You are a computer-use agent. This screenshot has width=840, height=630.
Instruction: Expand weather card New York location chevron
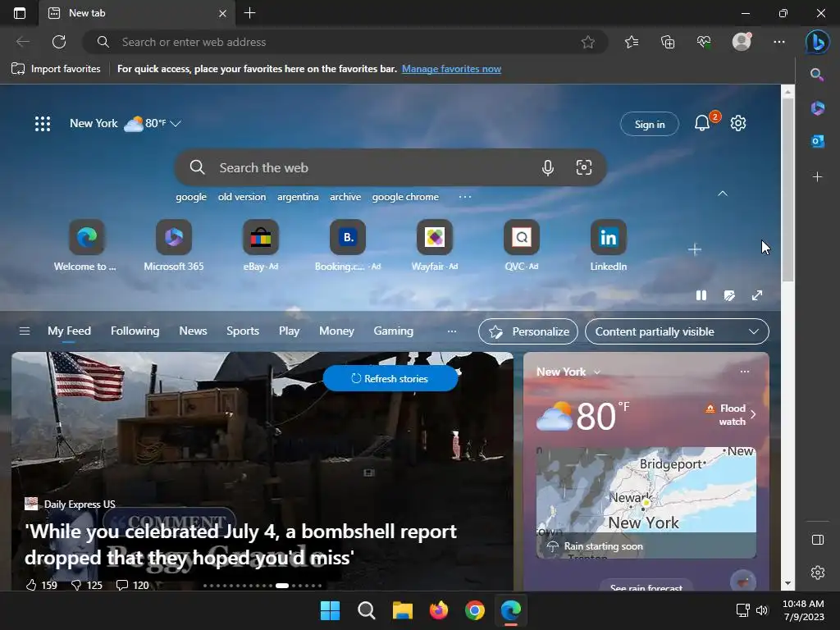597,372
